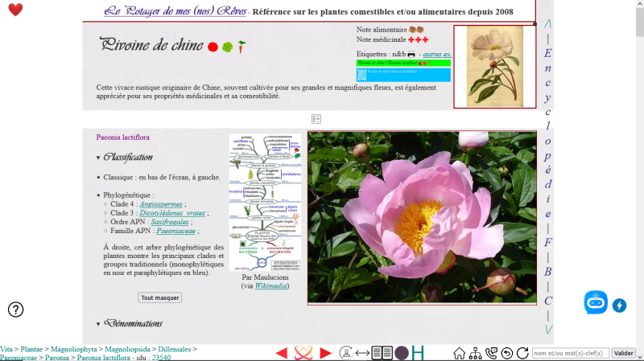The height and width of the screenshot is (361, 644).
Task: Go to home via house icon
Action: [x=459, y=353]
